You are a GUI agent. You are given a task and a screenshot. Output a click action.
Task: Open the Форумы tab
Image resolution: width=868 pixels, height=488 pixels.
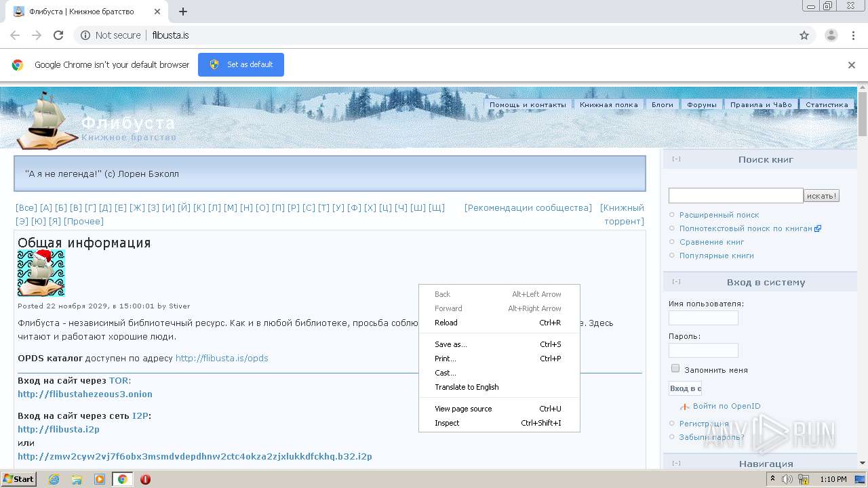click(x=702, y=105)
